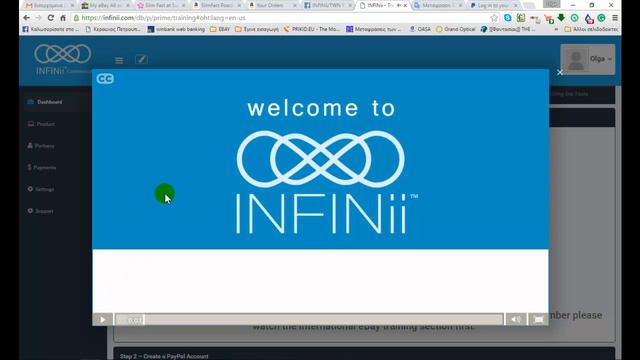Screen dimensions: 640x360
Task: Expand the bookmarks overflow chevron
Action: tap(556, 29)
